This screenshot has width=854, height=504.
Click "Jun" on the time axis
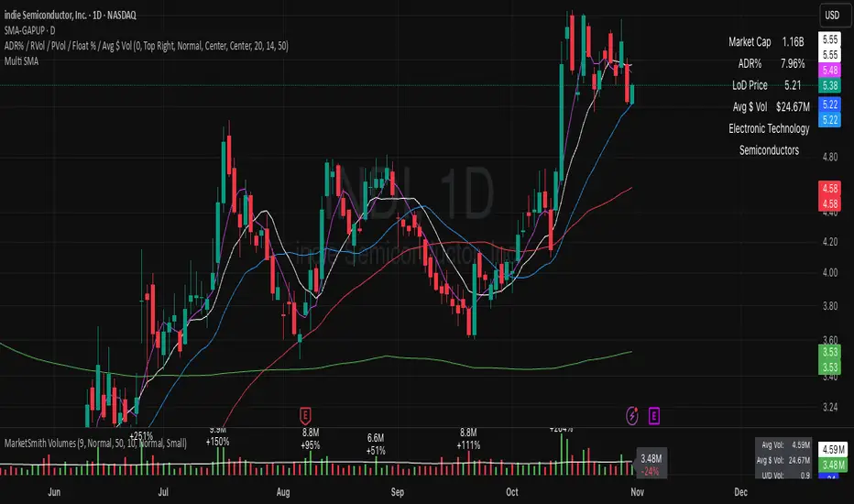tap(54, 492)
